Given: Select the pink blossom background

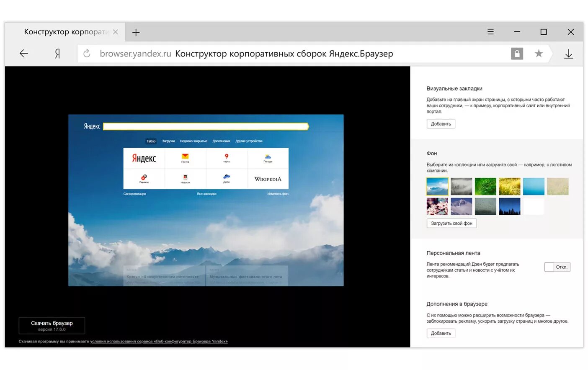Looking at the screenshot, I should click(x=437, y=206).
